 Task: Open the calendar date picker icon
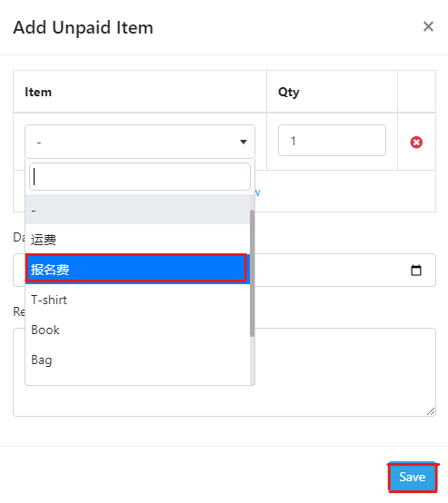(x=416, y=270)
